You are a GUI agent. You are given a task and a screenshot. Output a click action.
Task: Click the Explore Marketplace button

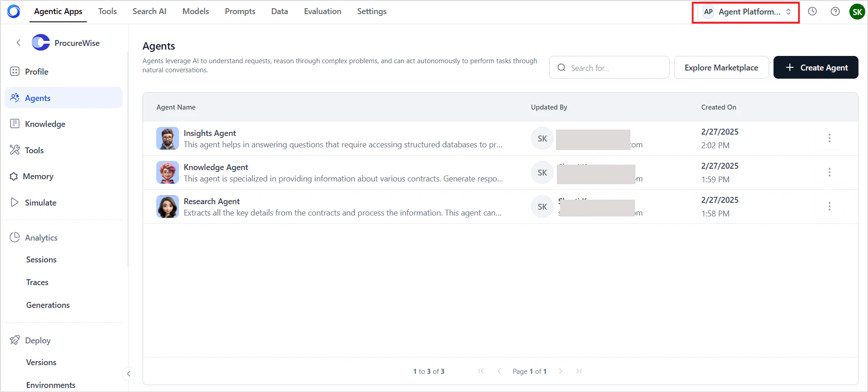[x=721, y=67]
